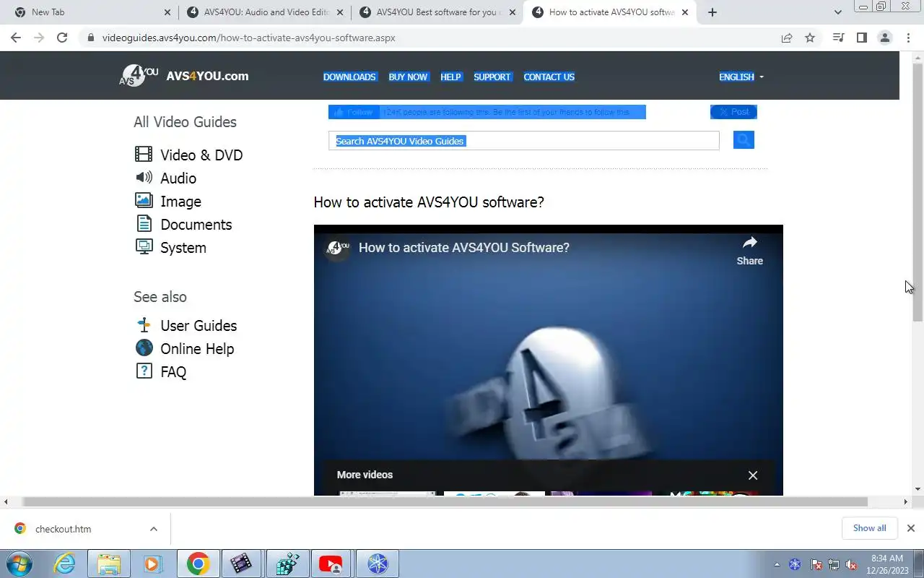Open the Windows Start menu
Viewport: 924px width, 578px height.
pyautogui.click(x=20, y=564)
